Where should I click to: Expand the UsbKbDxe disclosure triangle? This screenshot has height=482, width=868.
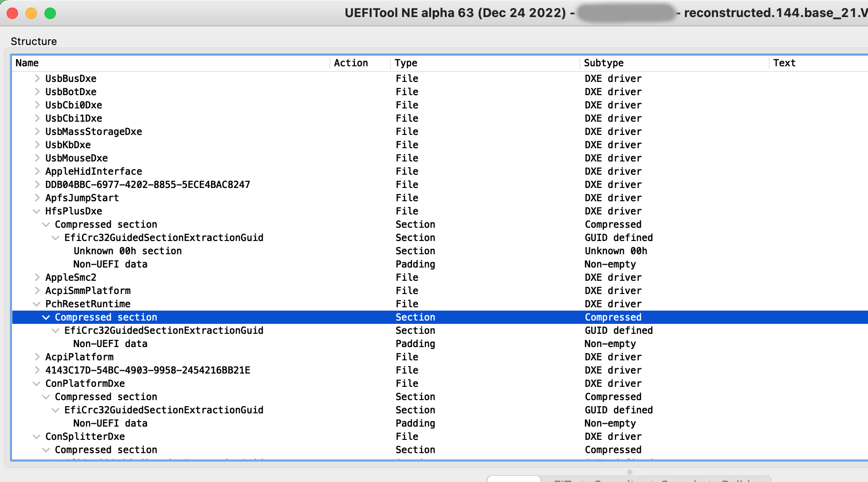[x=36, y=144]
